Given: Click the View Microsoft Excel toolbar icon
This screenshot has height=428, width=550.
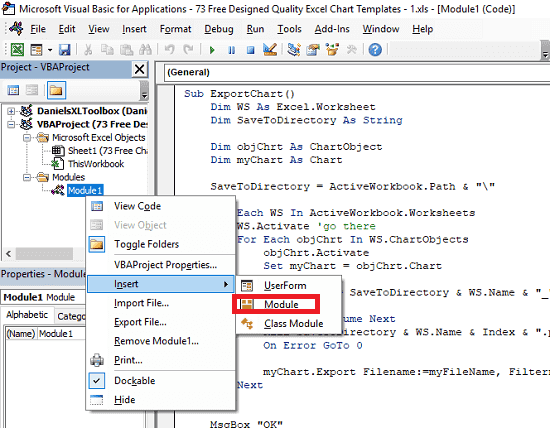Looking at the screenshot, I should pyautogui.click(x=17, y=50).
